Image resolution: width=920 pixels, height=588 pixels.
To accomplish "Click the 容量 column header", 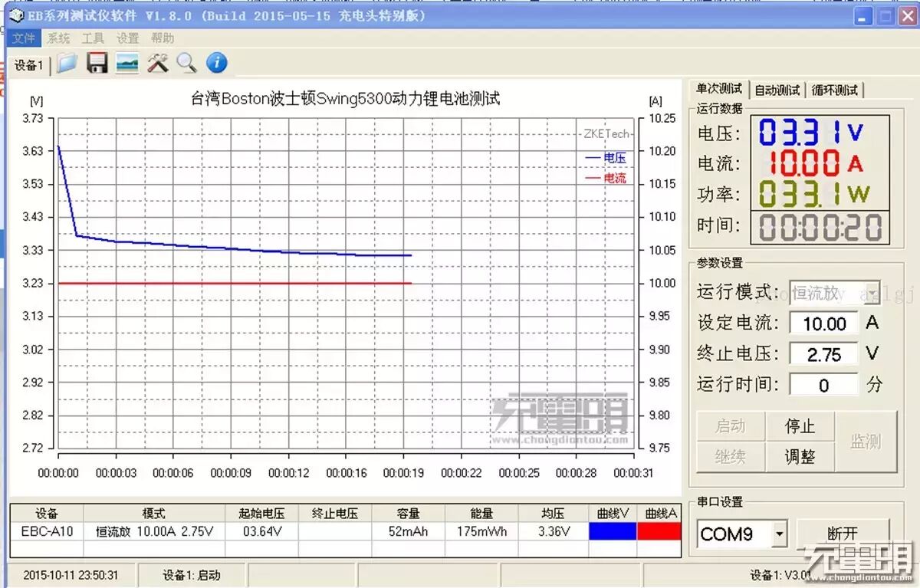I will [408, 513].
